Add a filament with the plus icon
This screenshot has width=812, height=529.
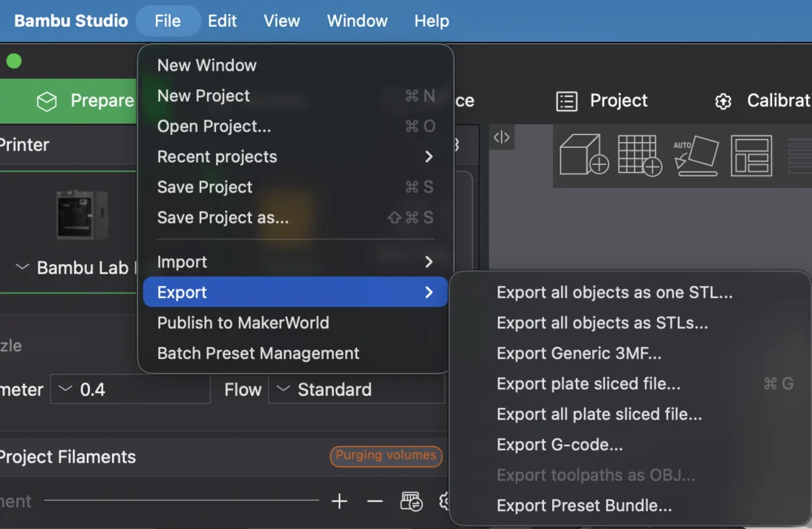pyautogui.click(x=339, y=501)
